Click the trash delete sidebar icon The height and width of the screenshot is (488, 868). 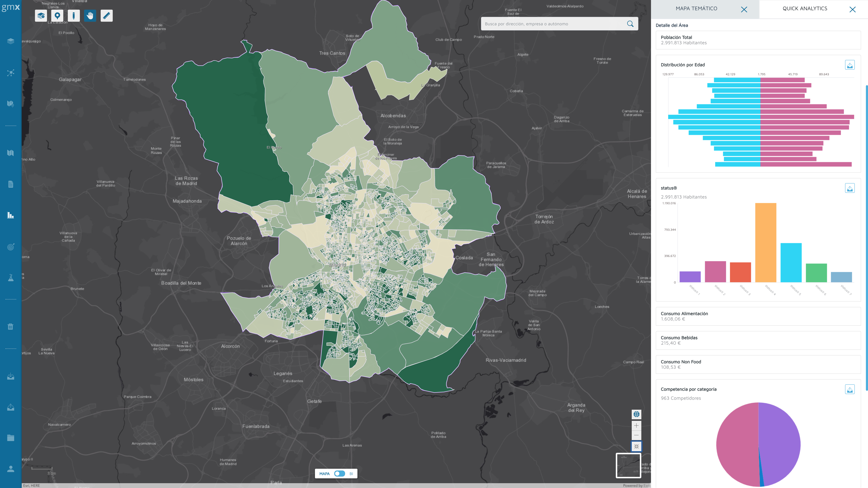10,326
